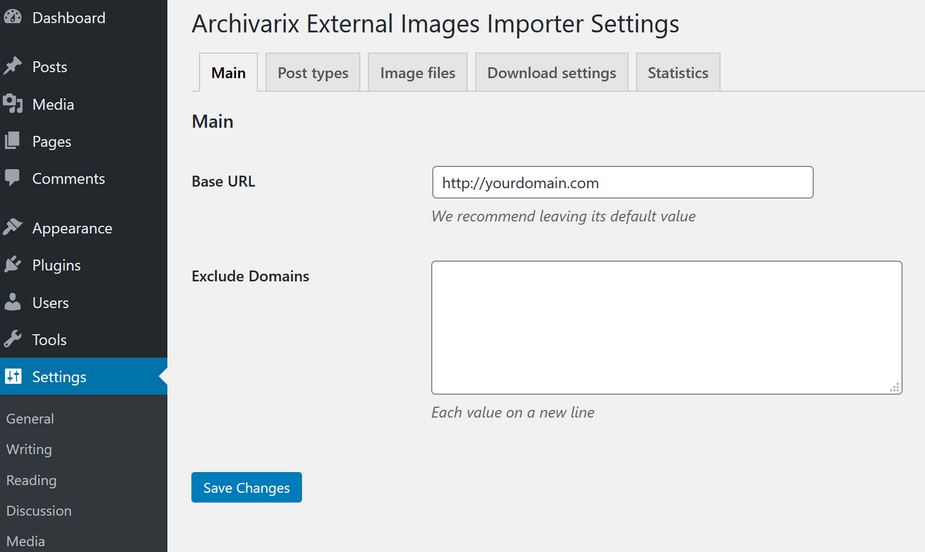
Task: Click the Exclude Domains label
Action: 250,276
